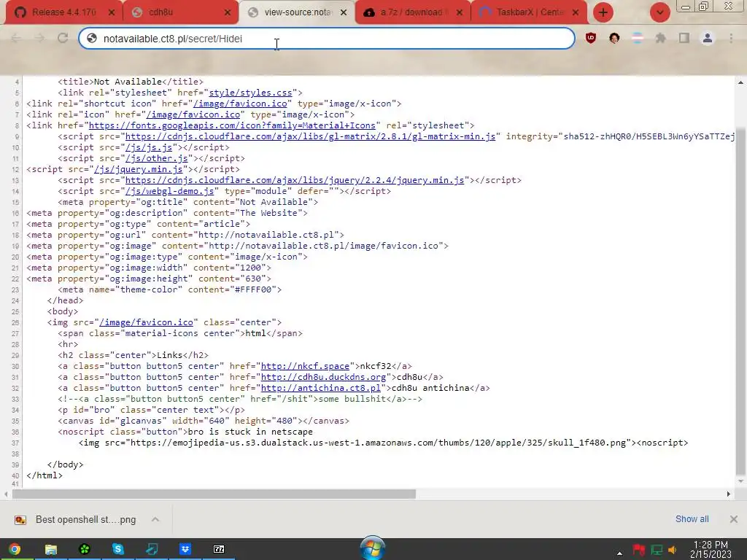Open Dropbox from the taskbar
This screenshot has width=747, height=560.
pyautogui.click(x=185, y=549)
